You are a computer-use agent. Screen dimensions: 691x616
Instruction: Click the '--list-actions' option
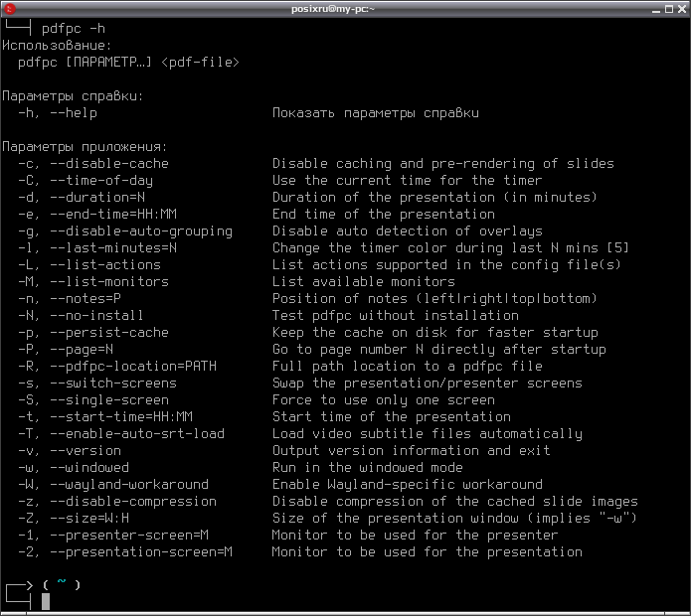point(104,264)
